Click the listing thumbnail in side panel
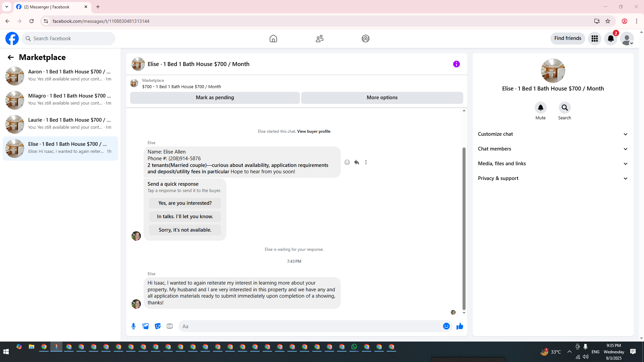 click(x=553, y=71)
